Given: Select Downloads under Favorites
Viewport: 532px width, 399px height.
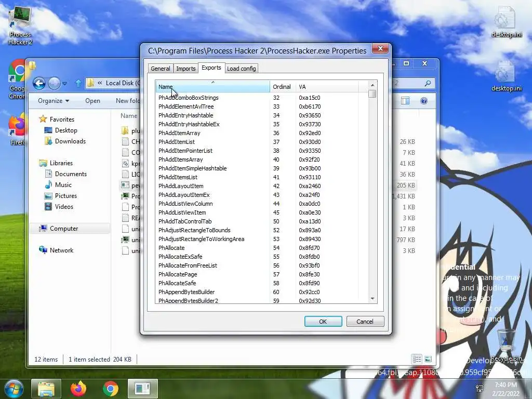Looking at the screenshot, I should coord(70,141).
